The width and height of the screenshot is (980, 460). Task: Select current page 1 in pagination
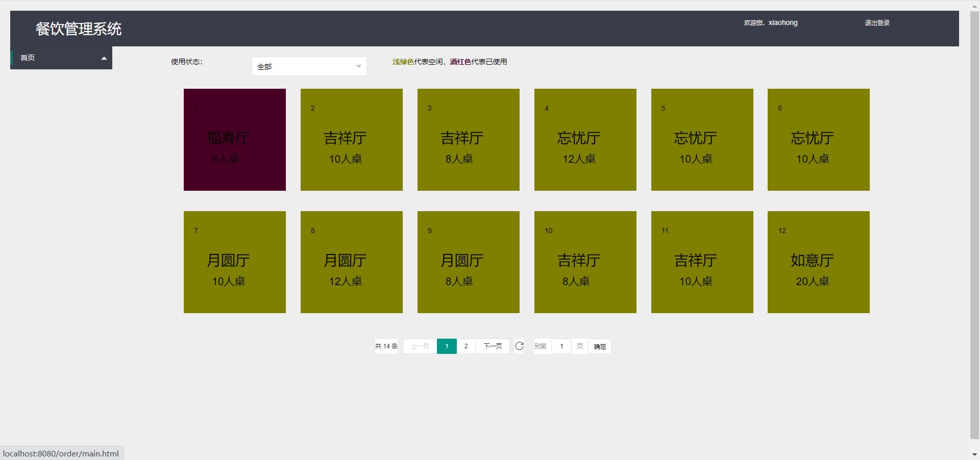[447, 346]
